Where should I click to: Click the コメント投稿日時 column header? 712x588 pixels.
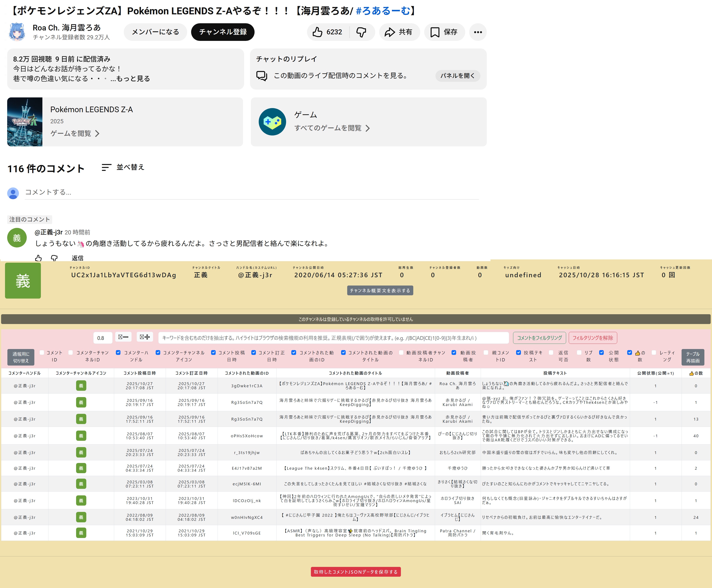(140, 373)
